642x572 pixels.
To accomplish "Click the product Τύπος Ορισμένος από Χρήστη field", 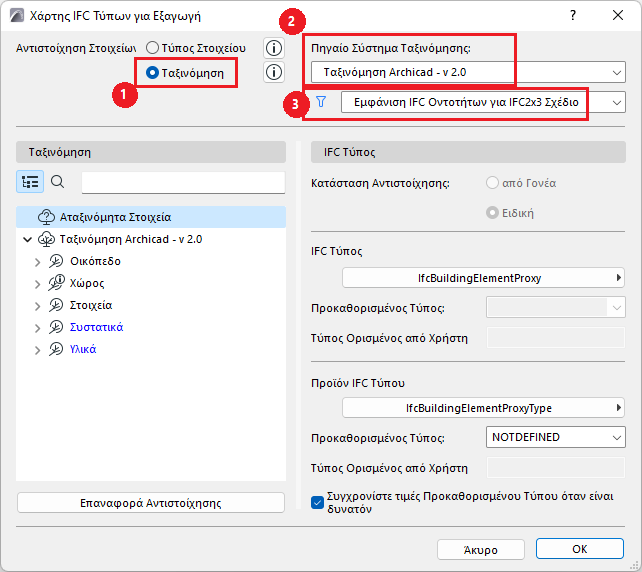I will tap(556, 468).
